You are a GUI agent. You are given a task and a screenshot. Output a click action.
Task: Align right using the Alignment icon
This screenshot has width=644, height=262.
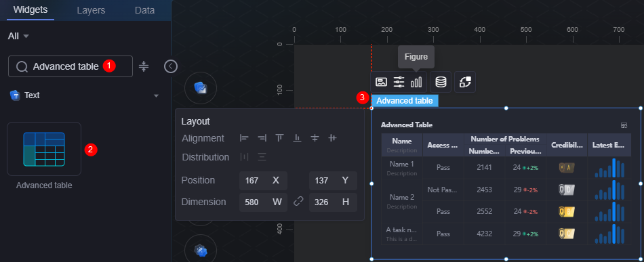tap(262, 138)
